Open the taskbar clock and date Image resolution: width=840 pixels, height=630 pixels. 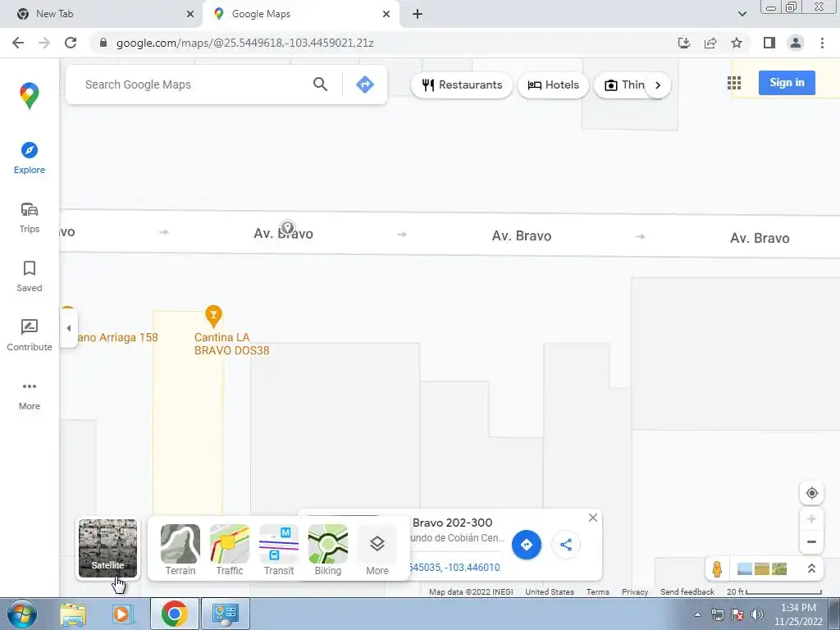point(797,614)
